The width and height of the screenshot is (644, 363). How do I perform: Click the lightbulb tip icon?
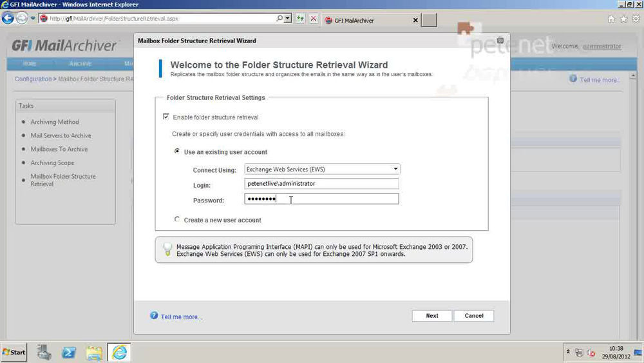[167, 249]
